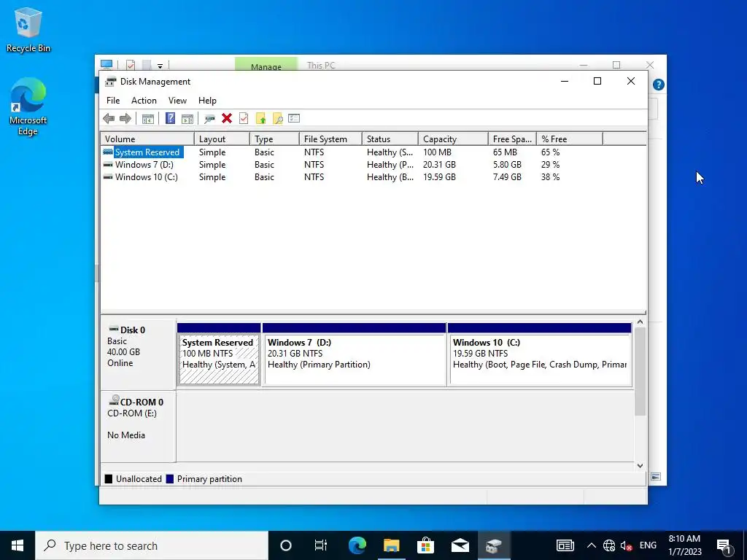Open Mail app from taskbar
The image size is (747, 560).
click(460, 545)
